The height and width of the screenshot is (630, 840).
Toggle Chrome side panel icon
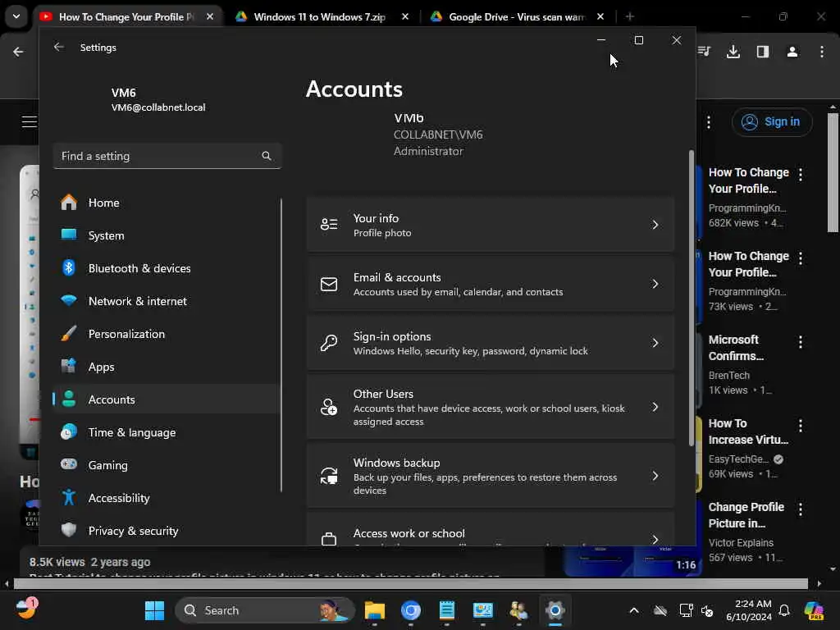click(763, 52)
